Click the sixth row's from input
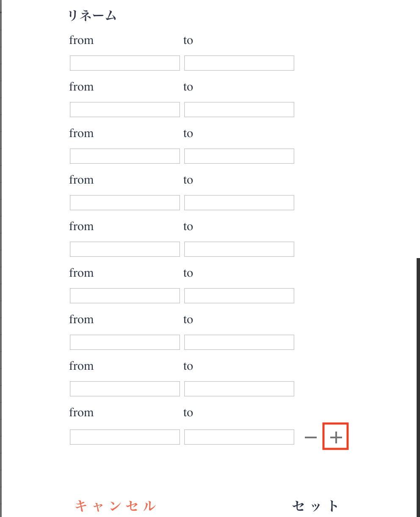420x517 pixels. (x=125, y=296)
